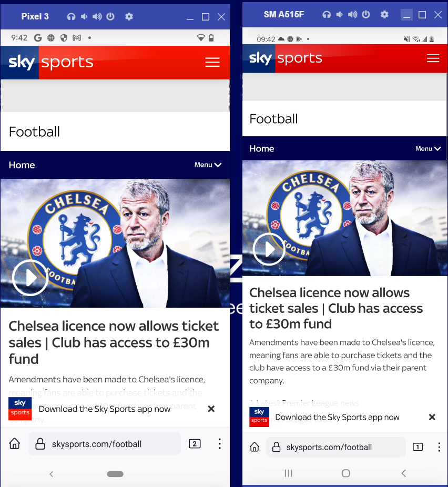Click volume down icon in SM A515F title bar
The image size is (448, 487).
point(340,14)
